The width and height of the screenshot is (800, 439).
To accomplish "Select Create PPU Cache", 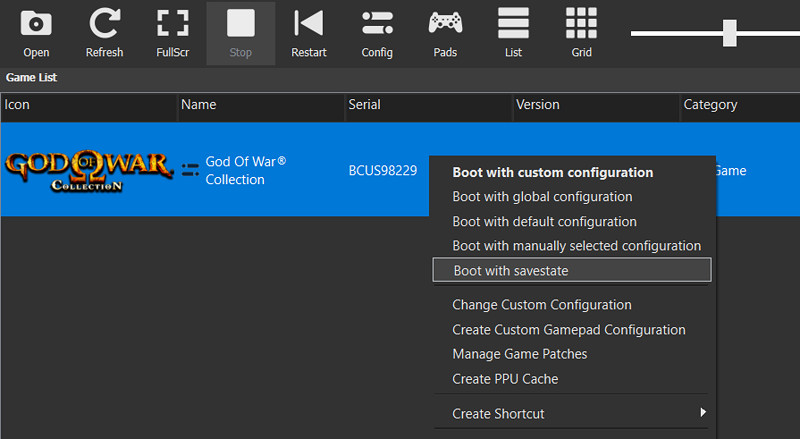I will 505,379.
